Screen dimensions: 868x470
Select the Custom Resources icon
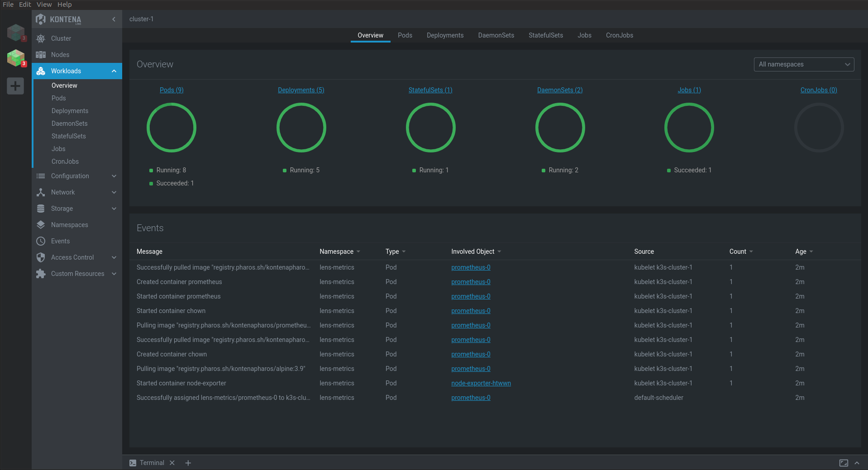pos(40,274)
